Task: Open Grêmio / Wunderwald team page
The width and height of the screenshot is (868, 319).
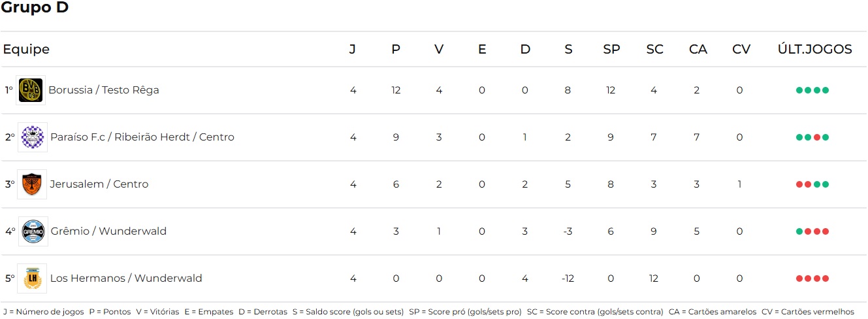Action: 108,231
